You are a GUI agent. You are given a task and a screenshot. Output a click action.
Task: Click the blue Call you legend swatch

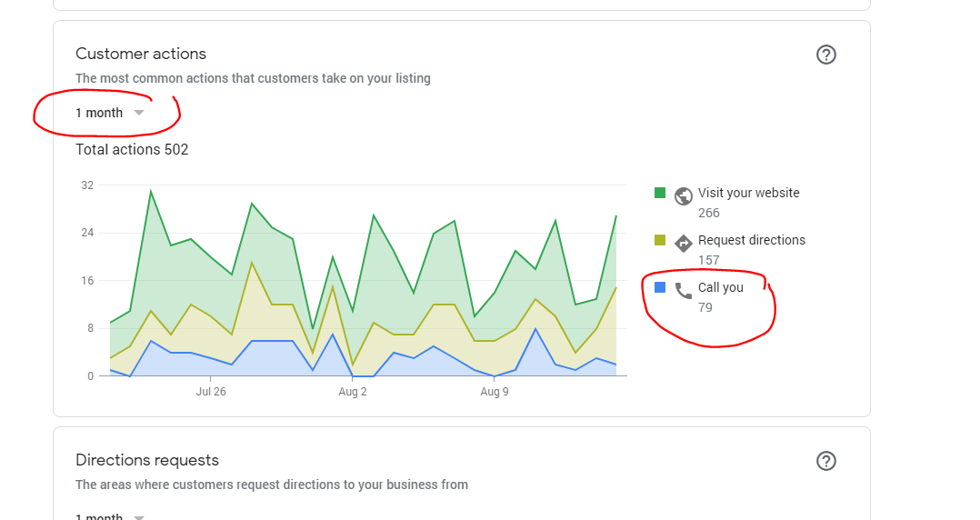660,287
